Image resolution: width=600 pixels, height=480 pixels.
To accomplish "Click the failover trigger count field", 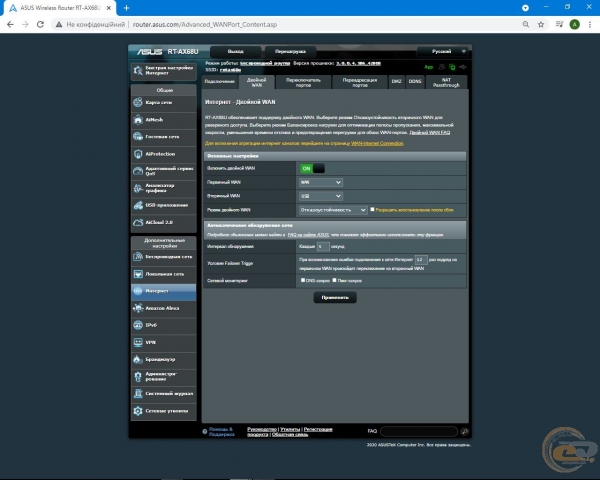I will point(421,260).
